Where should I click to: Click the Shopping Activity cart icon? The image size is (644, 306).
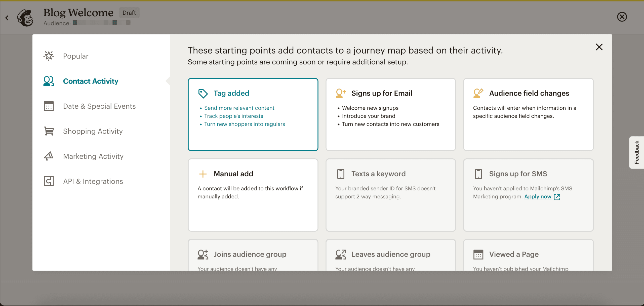[x=49, y=131]
